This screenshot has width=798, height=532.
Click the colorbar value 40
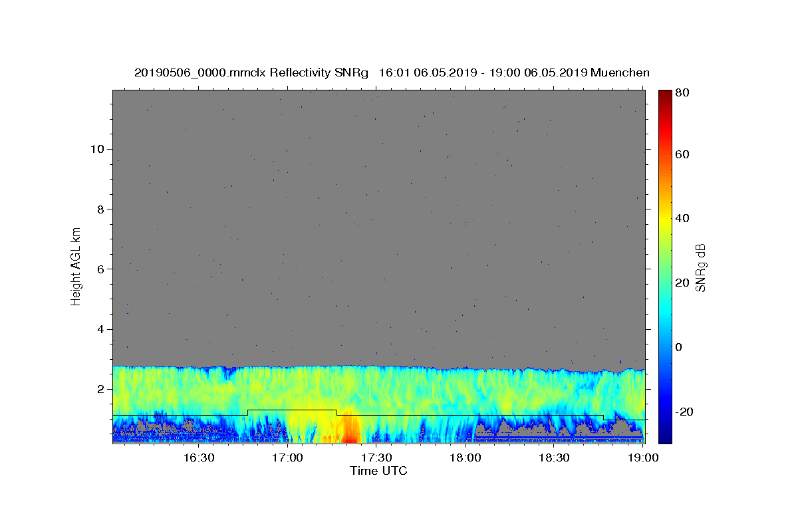(682, 218)
